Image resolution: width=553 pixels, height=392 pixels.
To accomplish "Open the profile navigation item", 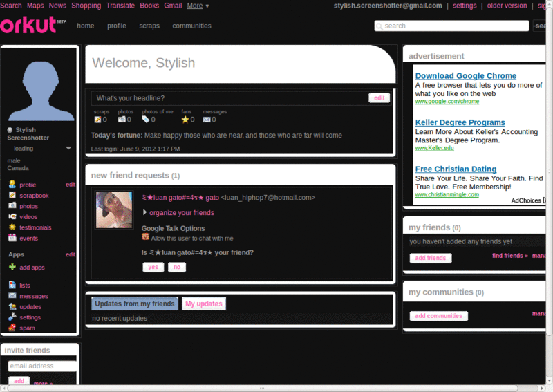I will coord(117,26).
